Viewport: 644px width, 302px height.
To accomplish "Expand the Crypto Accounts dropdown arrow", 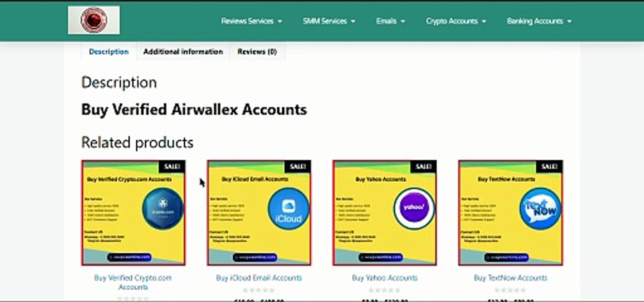I will tap(484, 21).
